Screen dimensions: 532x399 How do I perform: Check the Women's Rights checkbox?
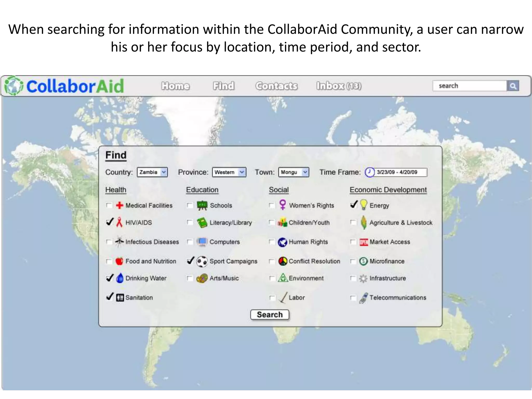click(271, 205)
